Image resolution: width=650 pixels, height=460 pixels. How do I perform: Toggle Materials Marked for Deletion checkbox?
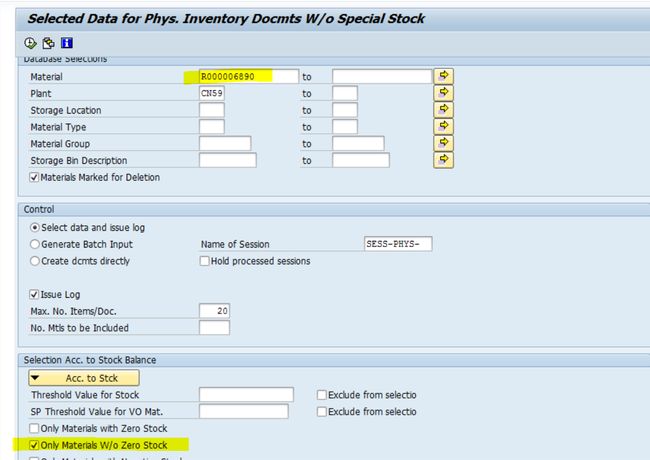pos(34,177)
